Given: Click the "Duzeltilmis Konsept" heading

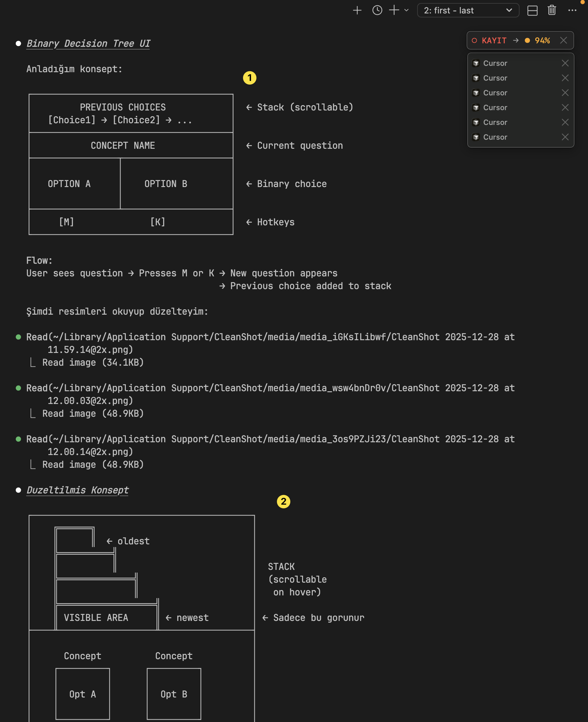Looking at the screenshot, I should tap(78, 490).
